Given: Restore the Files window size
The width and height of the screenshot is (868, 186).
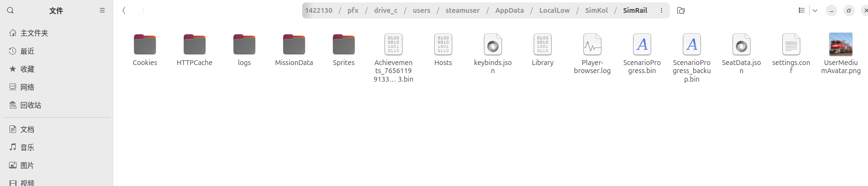Looking at the screenshot, I should pos(849,10).
